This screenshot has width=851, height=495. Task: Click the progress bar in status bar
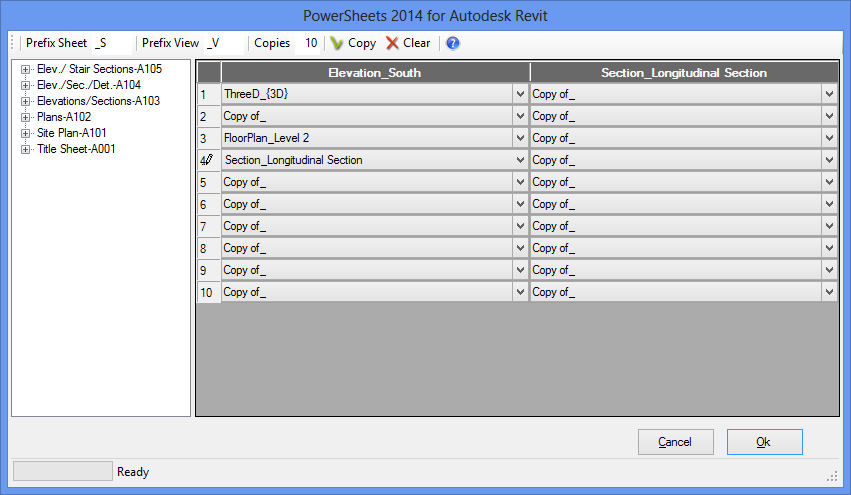62,471
